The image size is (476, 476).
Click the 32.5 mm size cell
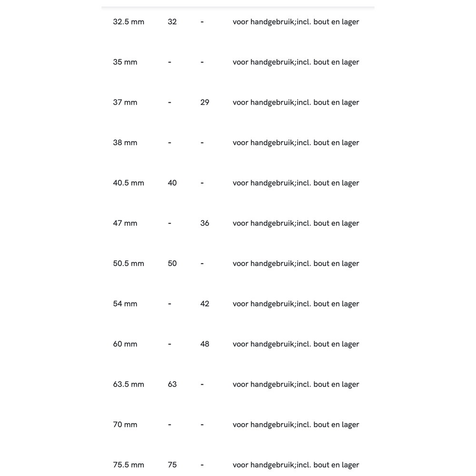[129, 22]
